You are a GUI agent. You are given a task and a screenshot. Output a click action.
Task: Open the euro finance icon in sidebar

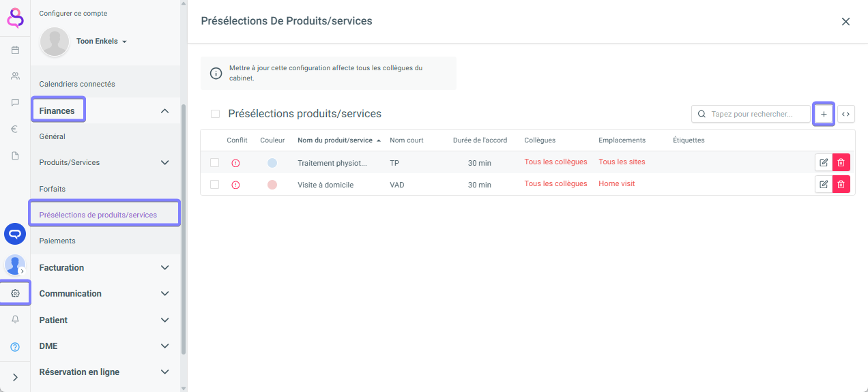click(x=15, y=130)
